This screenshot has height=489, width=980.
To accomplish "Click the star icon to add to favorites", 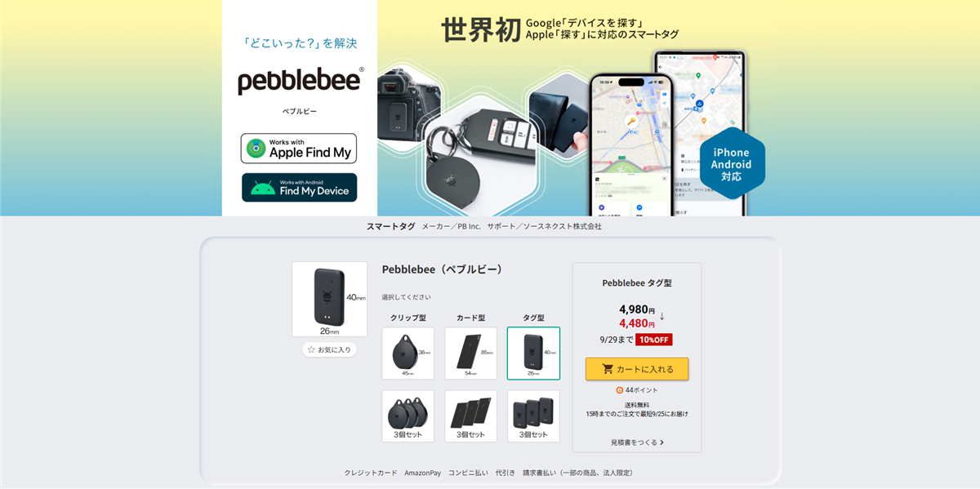I will 311,349.
